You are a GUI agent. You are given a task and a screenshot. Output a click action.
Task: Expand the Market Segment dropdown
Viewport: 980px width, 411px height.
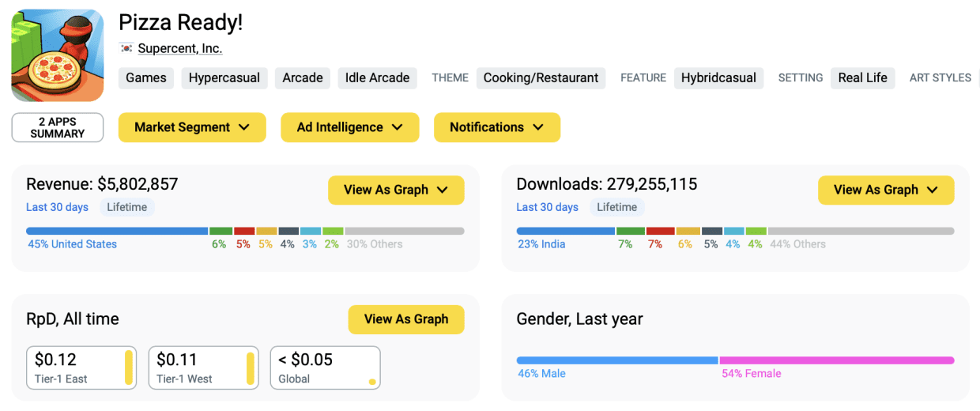pos(192,127)
